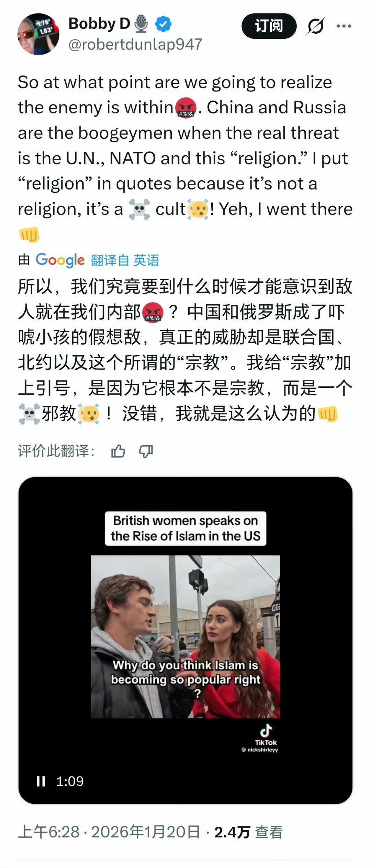This screenshot has width=371, height=868.
Task: Rate translation with thumbs down
Action: 146,451
